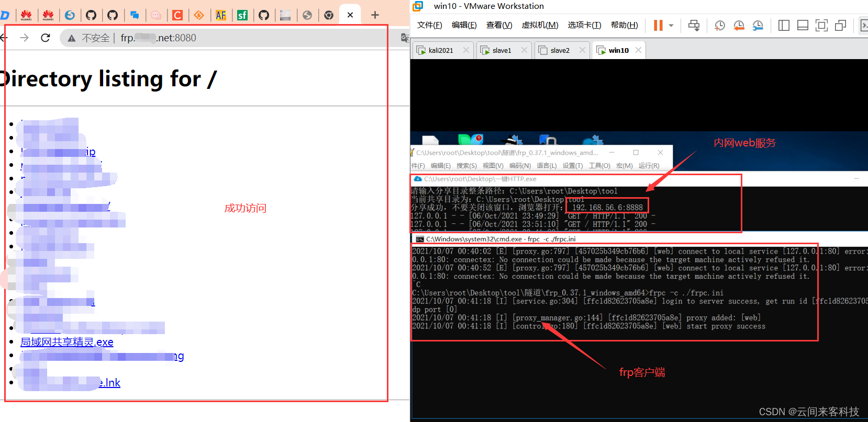This screenshot has width=868, height=422.
Task: Click the VMware Workstation logo icon
Action: 418,6
